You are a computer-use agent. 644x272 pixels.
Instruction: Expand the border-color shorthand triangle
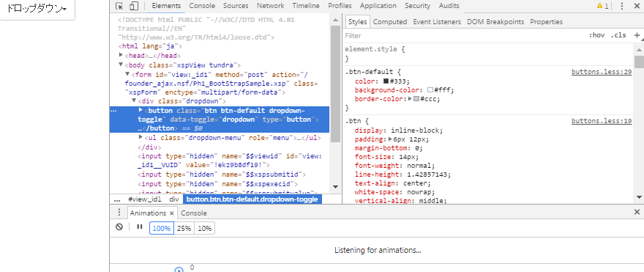pyautogui.click(x=410, y=99)
